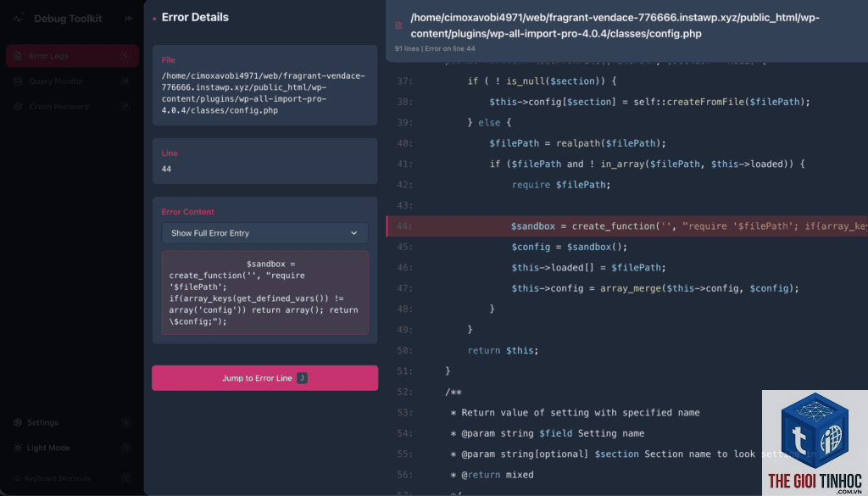This screenshot has width=868, height=496.
Task: Click code line 37 with is_null($section)
Action: [542, 81]
